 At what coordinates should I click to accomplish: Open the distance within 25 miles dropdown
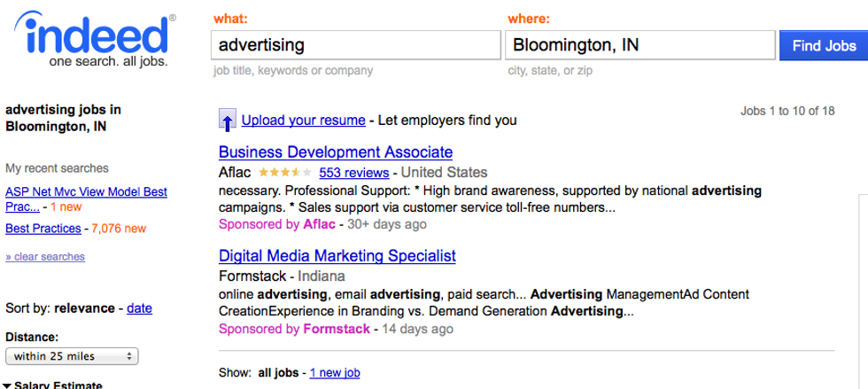click(72, 356)
